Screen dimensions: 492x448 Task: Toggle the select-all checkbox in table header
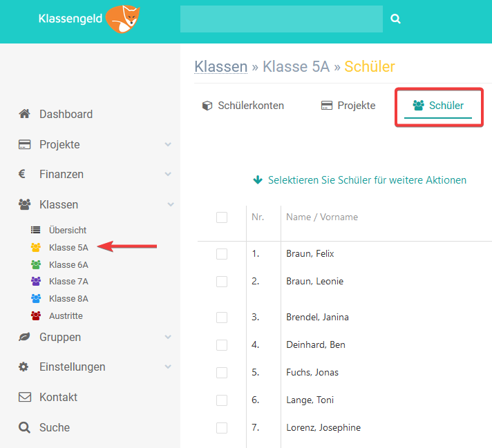[222, 217]
